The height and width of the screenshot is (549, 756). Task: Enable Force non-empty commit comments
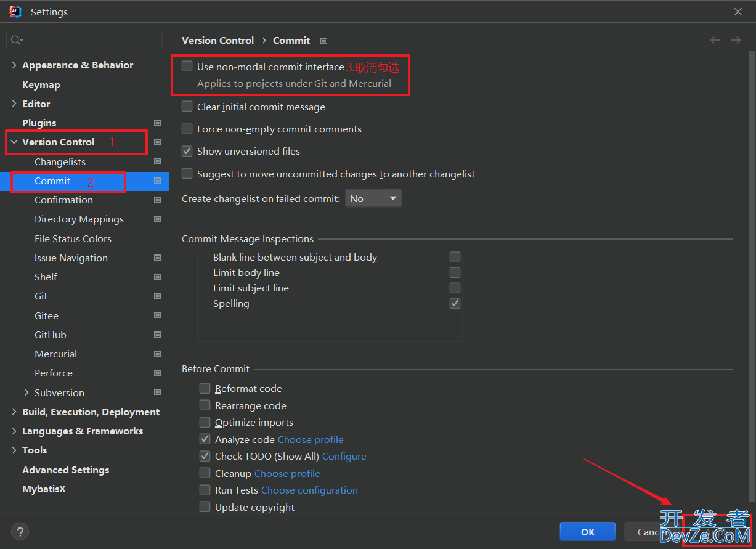tap(187, 129)
